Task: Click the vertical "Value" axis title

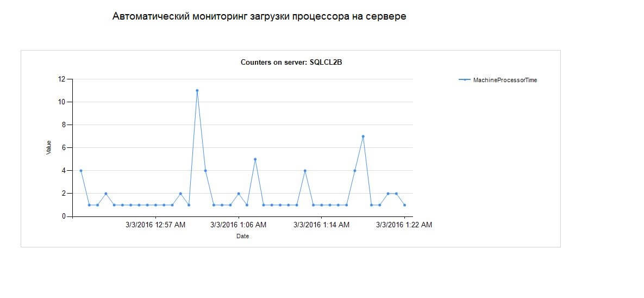Action: pyautogui.click(x=49, y=147)
